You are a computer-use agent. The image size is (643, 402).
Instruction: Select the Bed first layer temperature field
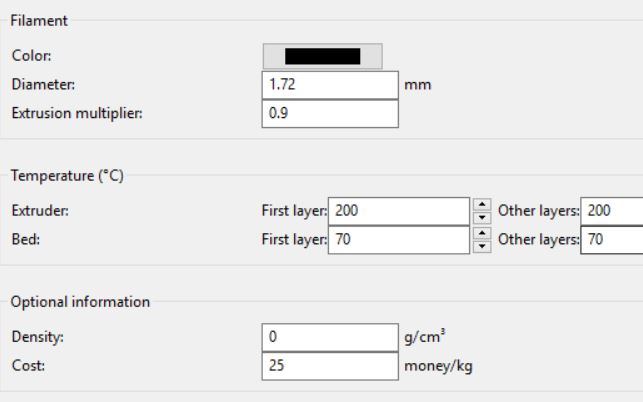(x=398, y=240)
